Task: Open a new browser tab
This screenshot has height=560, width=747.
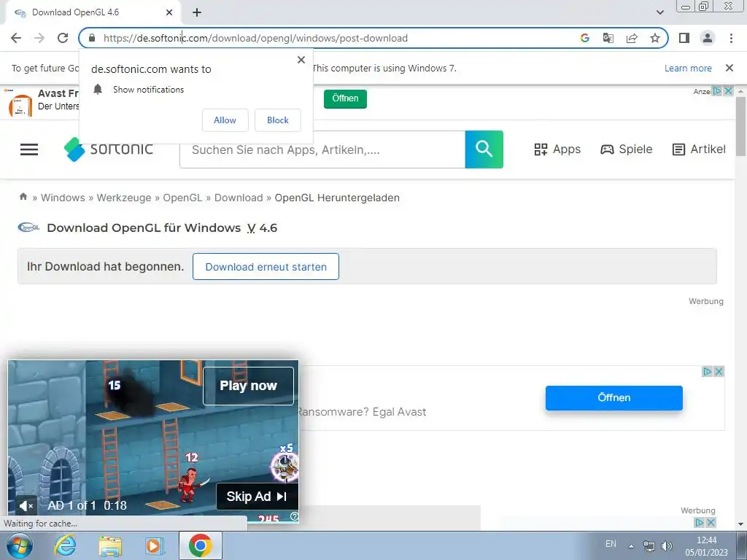Action: pos(197,12)
